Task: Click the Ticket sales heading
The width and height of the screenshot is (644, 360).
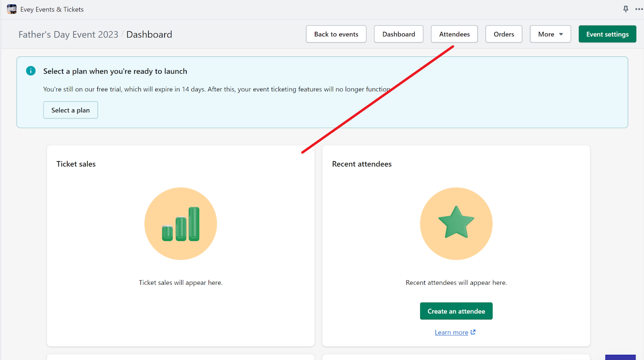Action: click(x=76, y=164)
